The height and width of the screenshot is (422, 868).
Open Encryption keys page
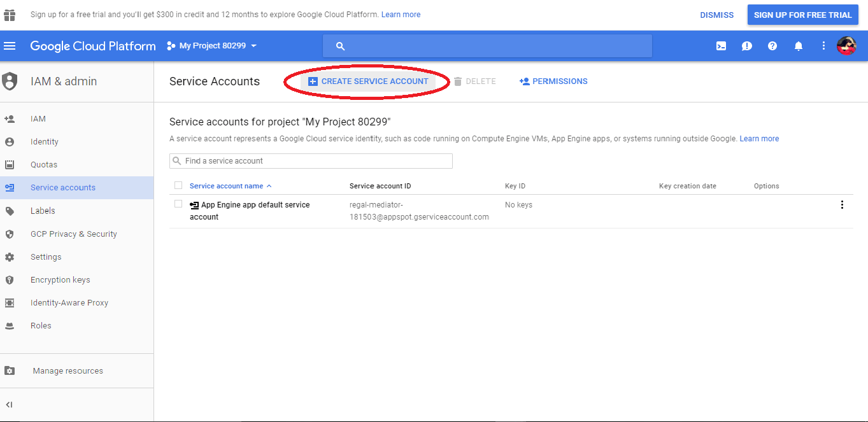pyautogui.click(x=60, y=280)
